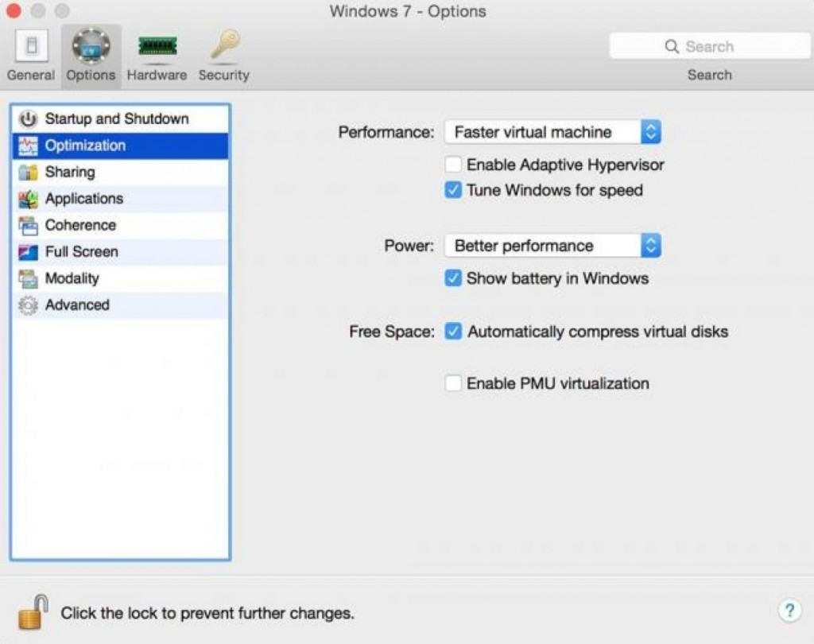This screenshot has height=644, width=814.
Task: Open the Security key icon
Action: [225, 45]
